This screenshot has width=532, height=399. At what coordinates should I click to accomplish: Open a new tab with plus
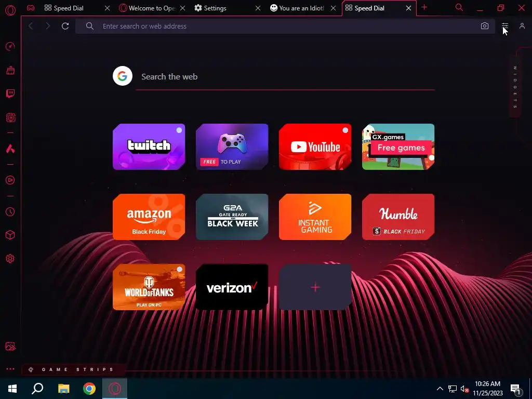[424, 7]
